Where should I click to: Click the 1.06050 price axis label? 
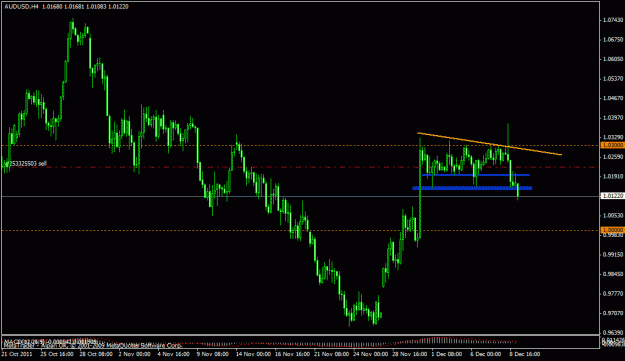pos(613,59)
